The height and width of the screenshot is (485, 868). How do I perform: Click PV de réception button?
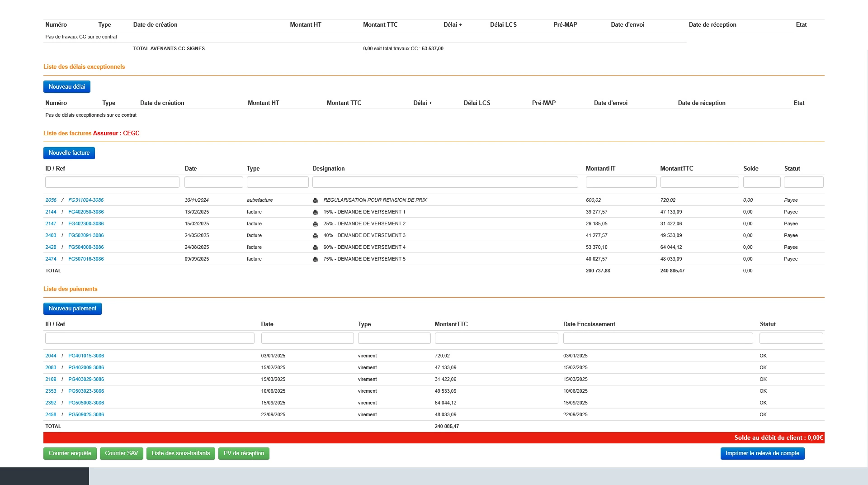244,453
